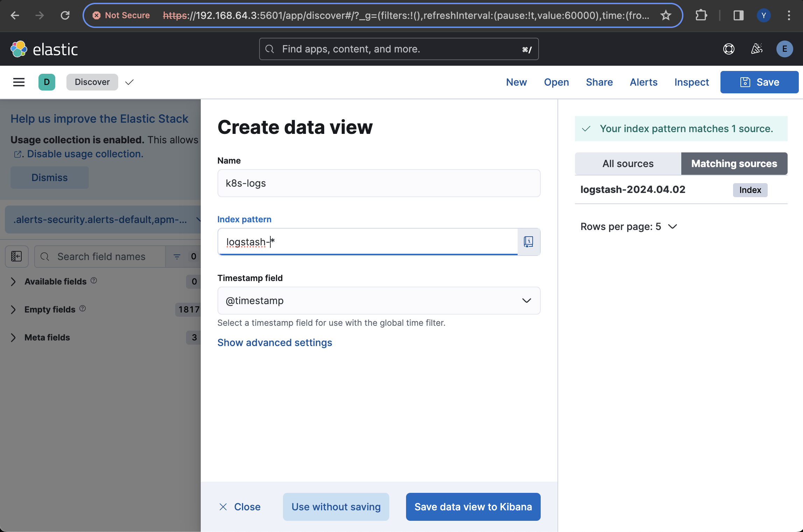The image size is (803, 532).
Task: Expand the Empty fields section
Action: coord(13,310)
